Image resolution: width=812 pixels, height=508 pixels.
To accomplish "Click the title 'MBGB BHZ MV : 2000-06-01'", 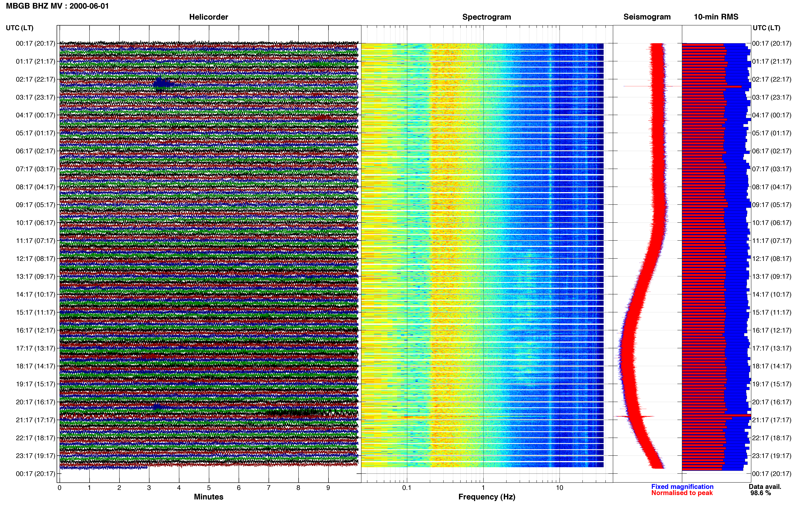I will (57, 6).
